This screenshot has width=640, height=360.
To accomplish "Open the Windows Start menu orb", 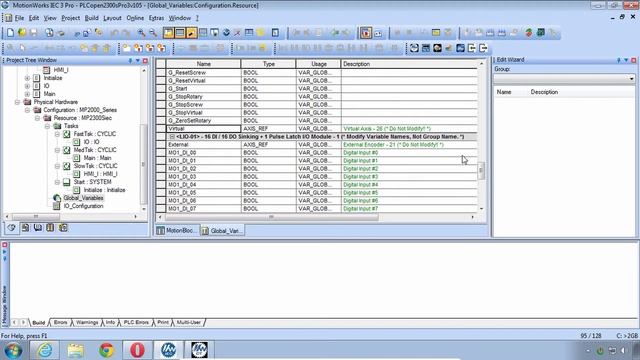I will [x=13, y=351].
